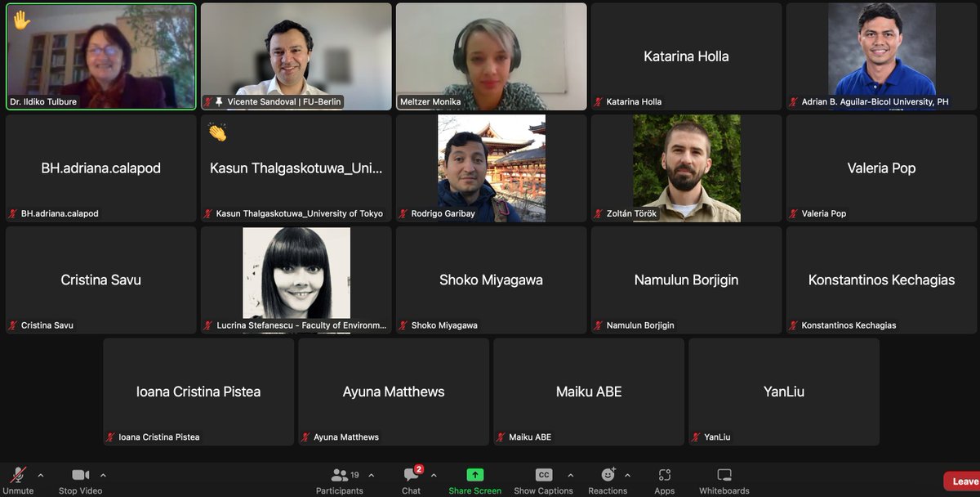
Task: Open the Participants panel icon
Action: tap(340, 475)
